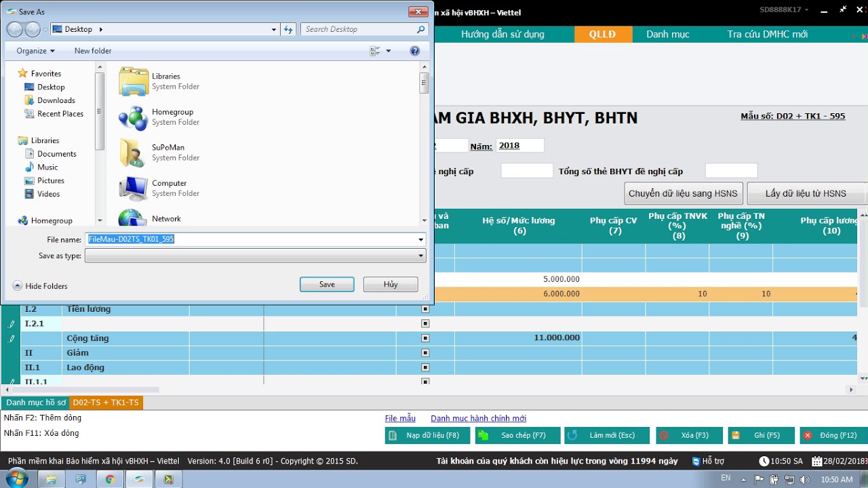Click the change view icon in dialog toolbar
Viewport: 868px width, 488px height.
coord(375,51)
